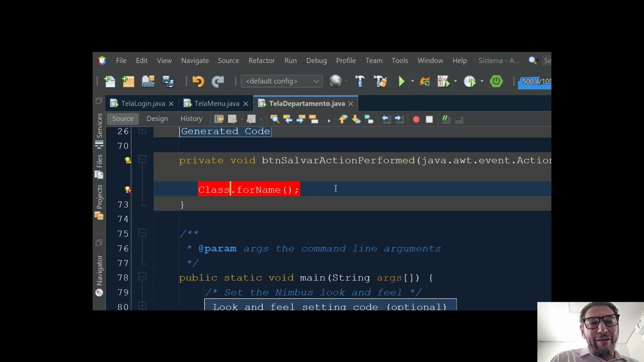
Task: Collapse the main method fold
Action: pos(142,277)
